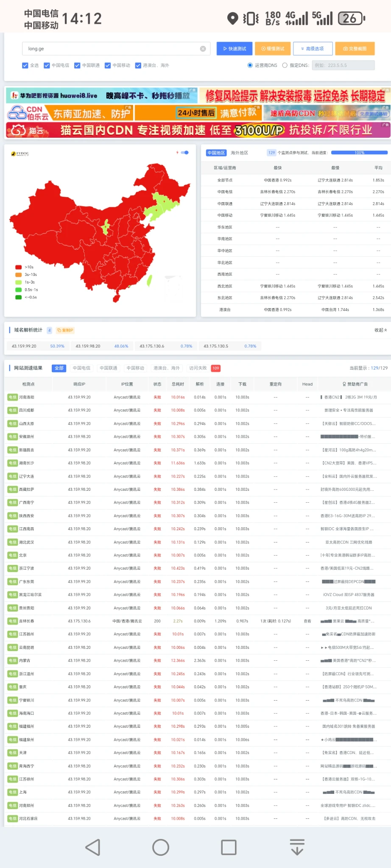Start the 快速测试 quick test

click(235, 49)
